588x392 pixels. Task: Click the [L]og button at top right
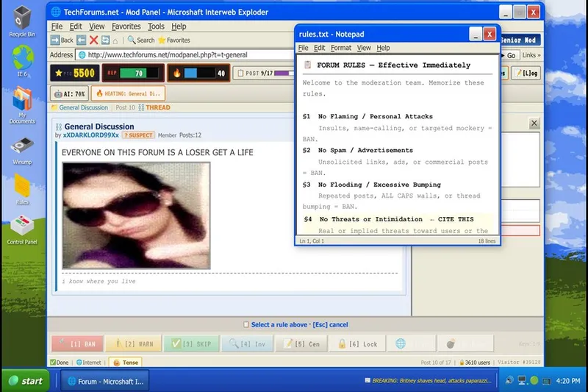(526, 73)
